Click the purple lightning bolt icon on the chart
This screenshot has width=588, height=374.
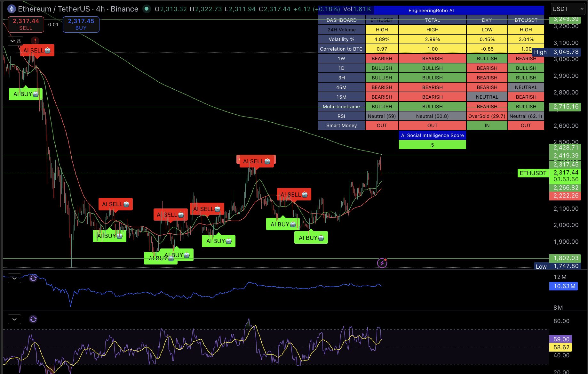pyautogui.click(x=382, y=263)
